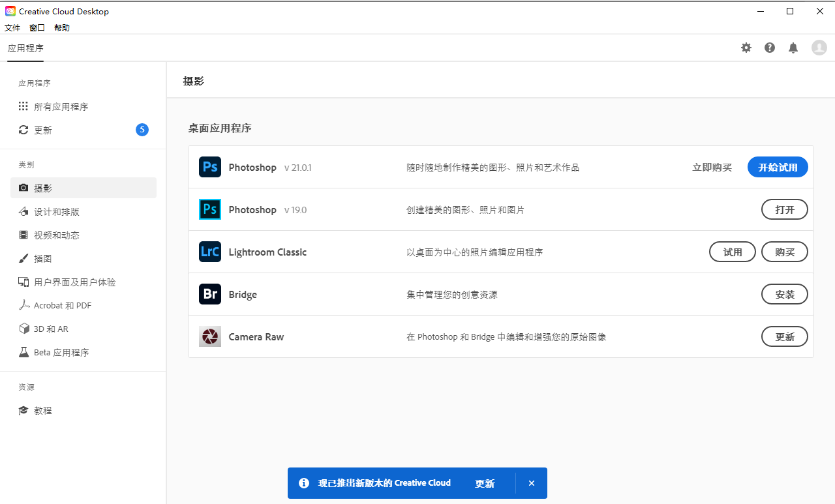835x504 pixels.
Task: Minimize the Creative Cloud Desktop window
Action: 761,11
